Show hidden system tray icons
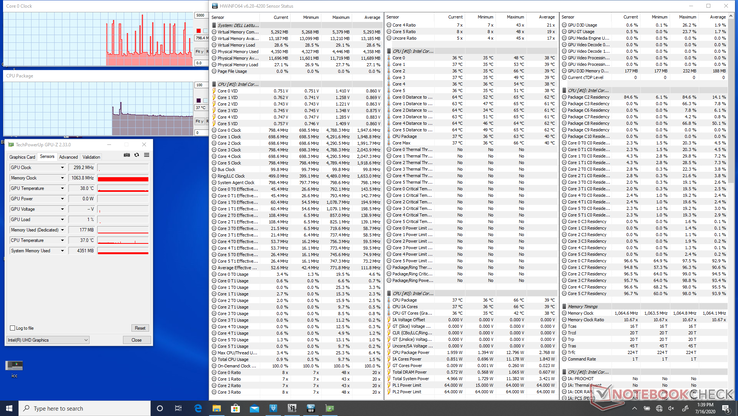Image resolution: width=738 pixels, height=416 pixels. point(634,408)
